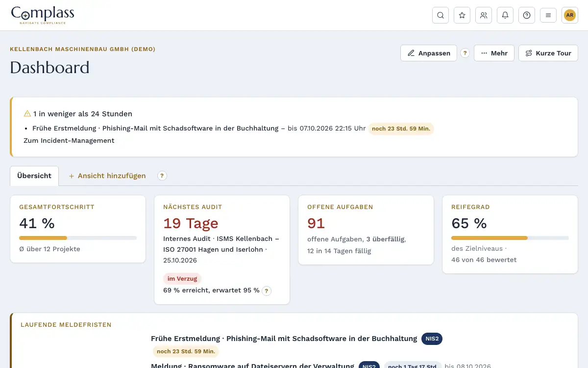
Task: Click 'Ø über 12 Projekte' text
Action: [x=49, y=249]
